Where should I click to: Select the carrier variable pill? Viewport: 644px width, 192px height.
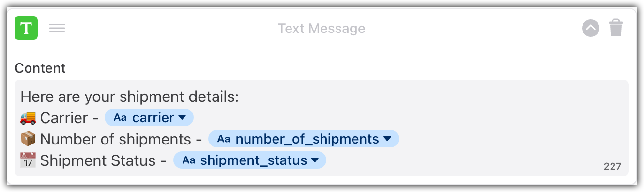click(149, 117)
